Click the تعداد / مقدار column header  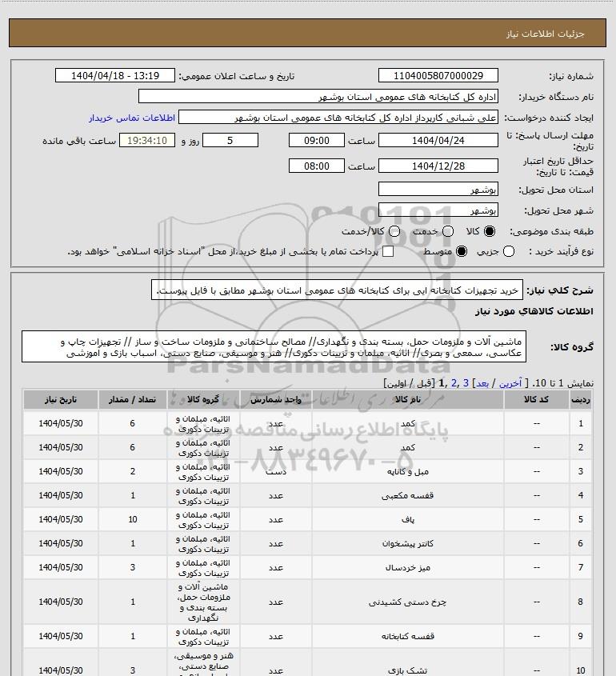pyautogui.click(x=132, y=400)
